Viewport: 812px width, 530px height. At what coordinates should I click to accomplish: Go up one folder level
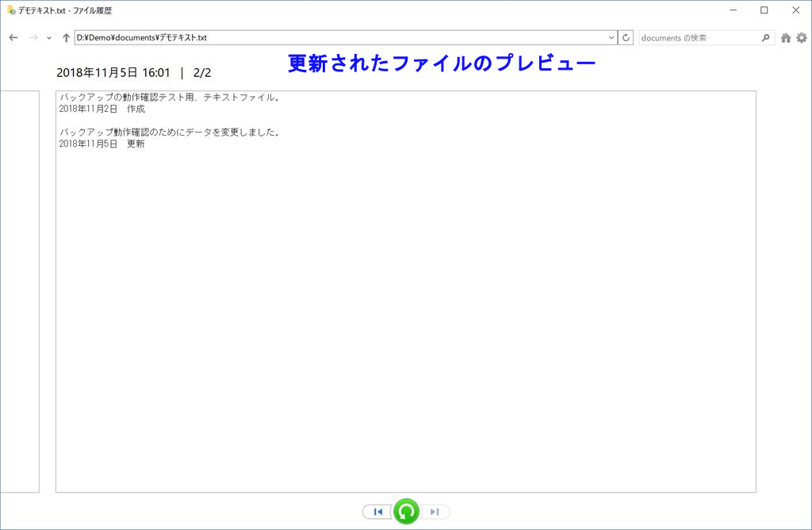66,37
